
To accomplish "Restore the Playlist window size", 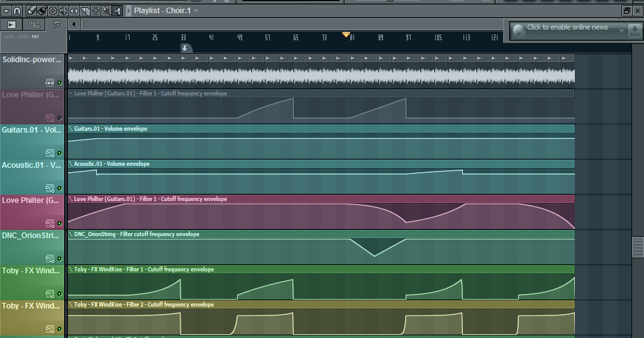I will tap(627, 11).
